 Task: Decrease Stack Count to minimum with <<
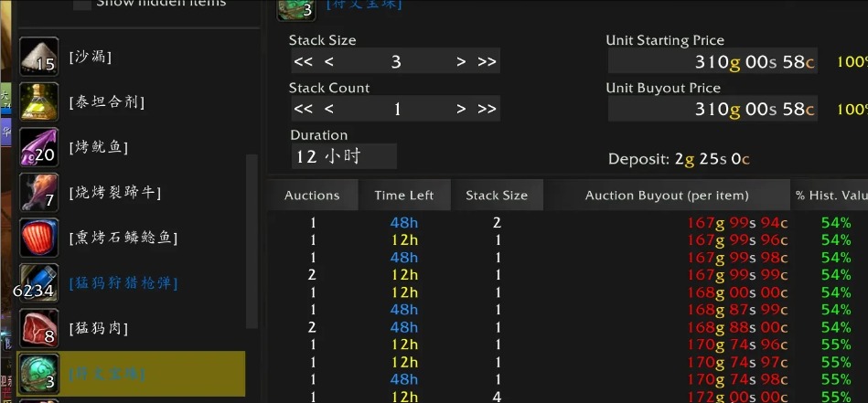click(x=304, y=109)
